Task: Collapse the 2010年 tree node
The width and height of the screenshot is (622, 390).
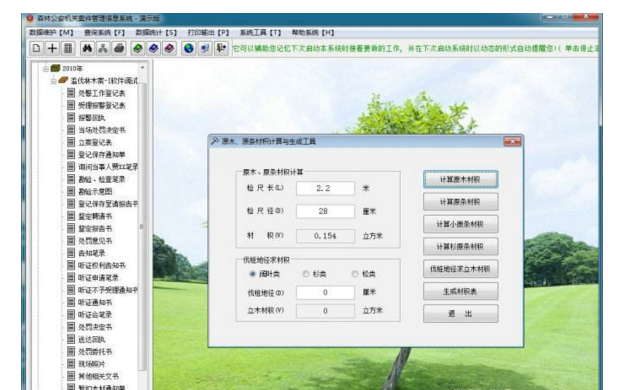Action: click(46, 69)
